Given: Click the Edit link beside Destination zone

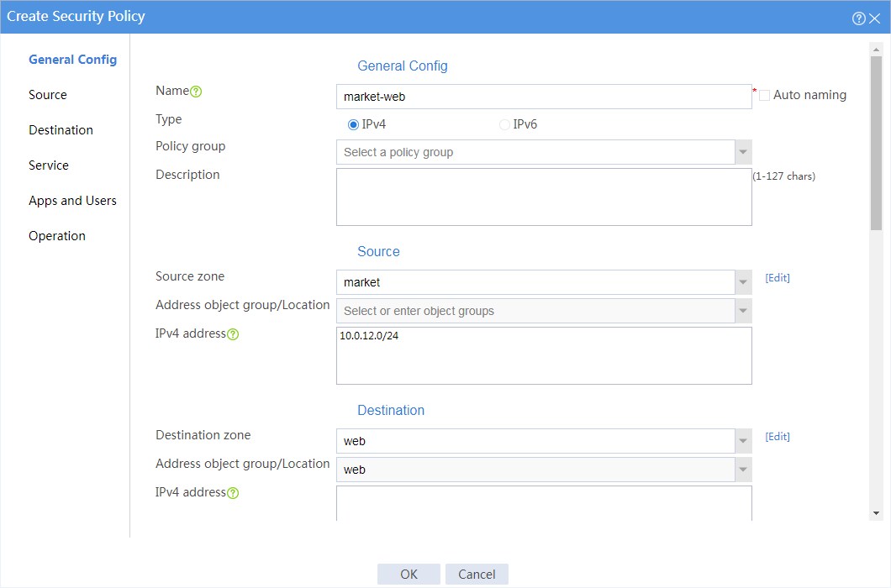Looking at the screenshot, I should 778,436.
